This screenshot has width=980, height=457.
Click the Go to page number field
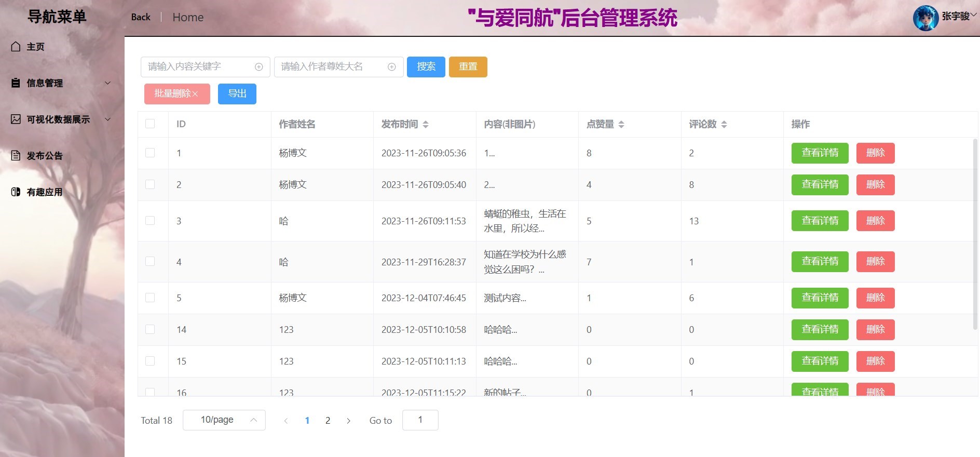click(x=420, y=420)
